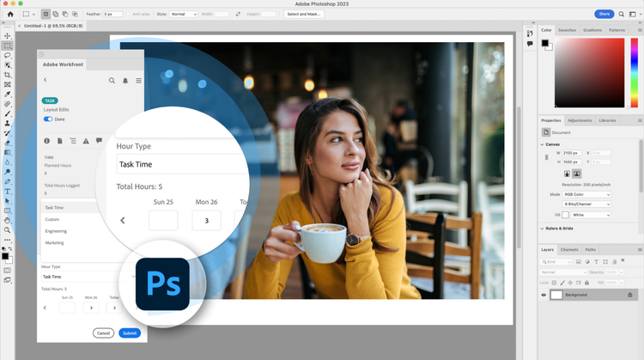This screenshot has width=644, height=360.
Task: Click the Workfront search icon
Action: pyautogui.click(x=112, y=81)
